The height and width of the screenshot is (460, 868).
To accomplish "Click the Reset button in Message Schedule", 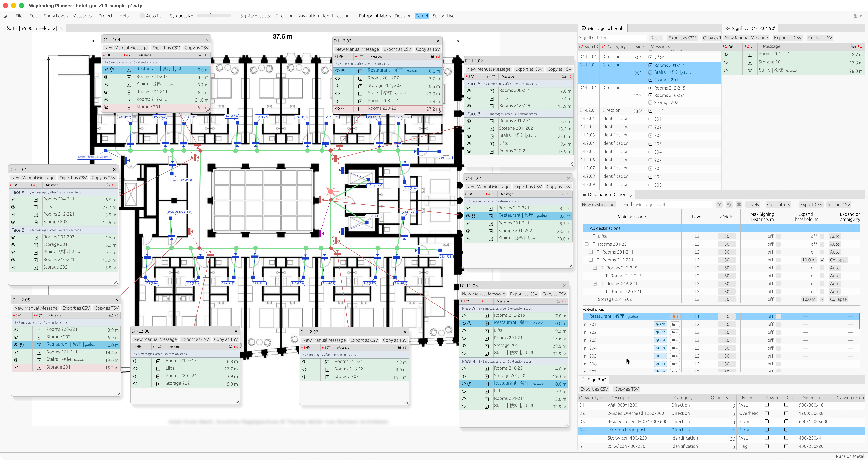I will click(x=656, y=38).
